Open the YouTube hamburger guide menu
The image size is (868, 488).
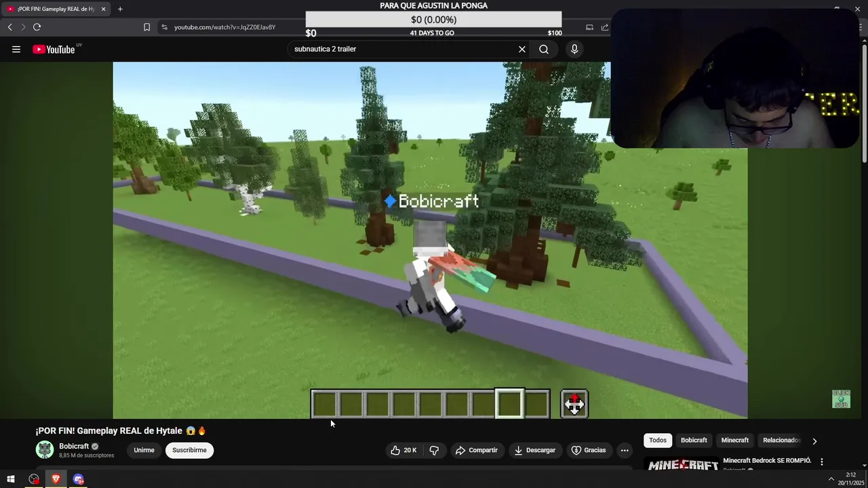[x=16, y=49]
